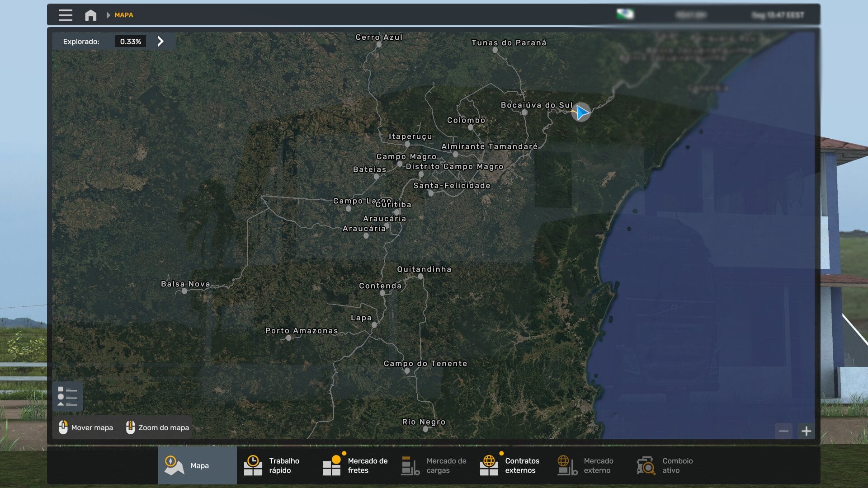Zoom in using the plus button
This screenshot has height=488, width=868.
click(807, 431)
